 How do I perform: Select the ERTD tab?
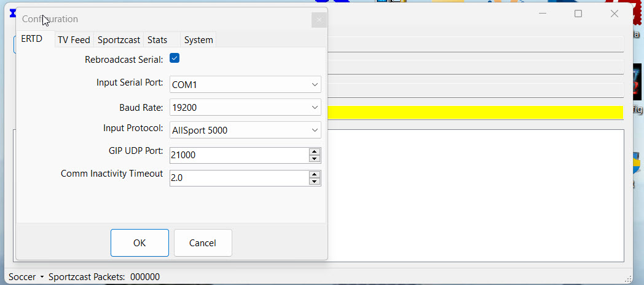[x=32, y=39]
